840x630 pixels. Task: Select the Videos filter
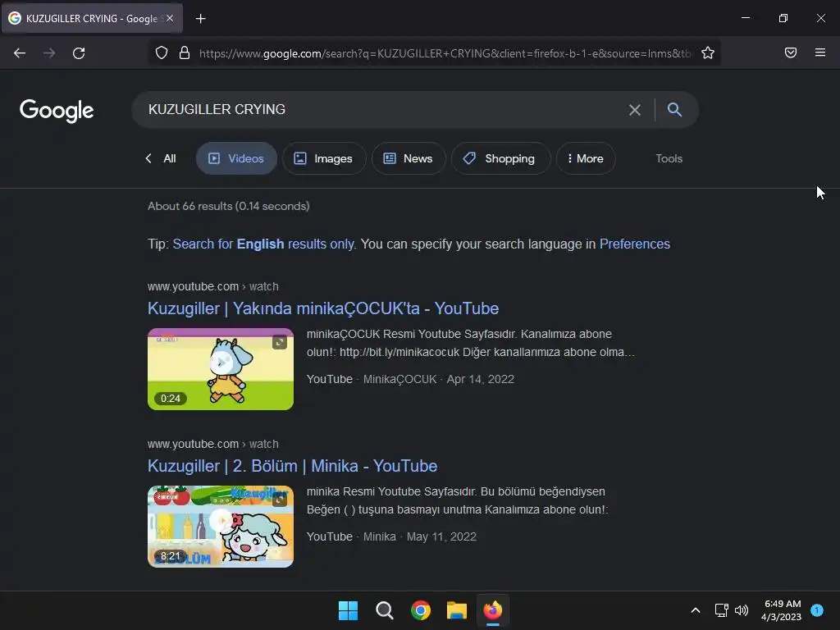pyautogui.click(x=236, y=158)
